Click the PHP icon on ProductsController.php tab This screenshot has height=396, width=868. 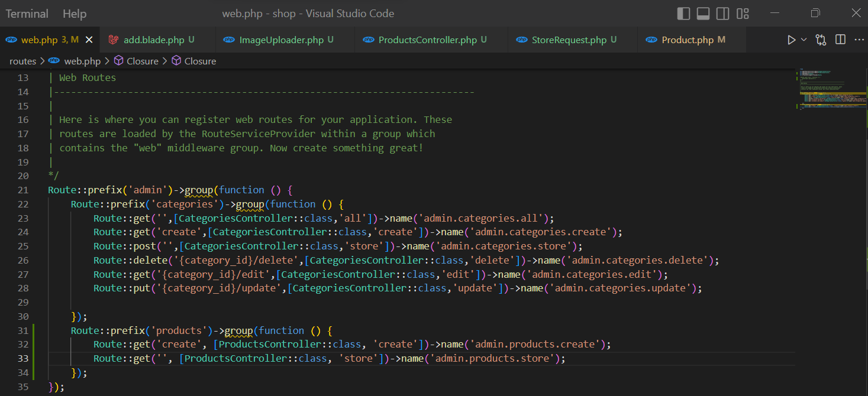(x=368, y=40)
